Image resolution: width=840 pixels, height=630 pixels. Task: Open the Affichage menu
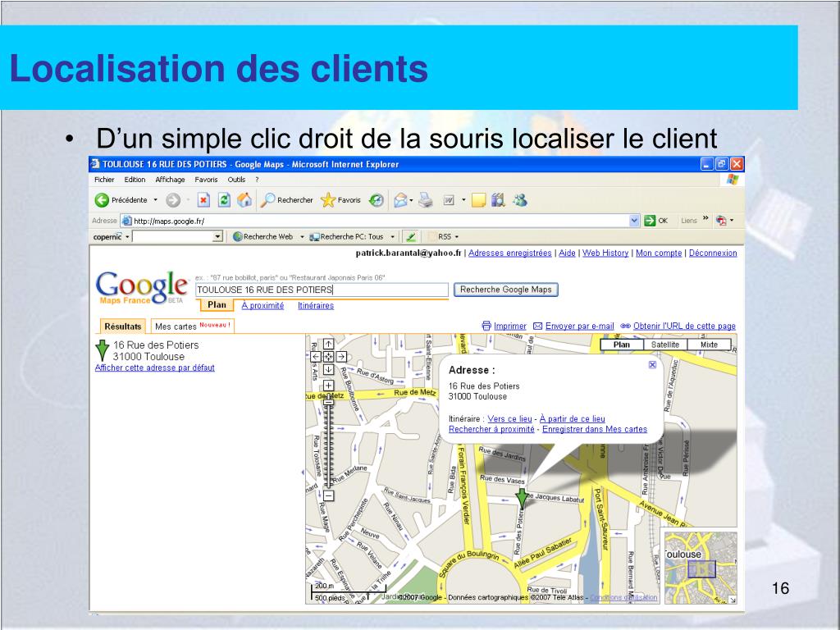coord(170,180)
